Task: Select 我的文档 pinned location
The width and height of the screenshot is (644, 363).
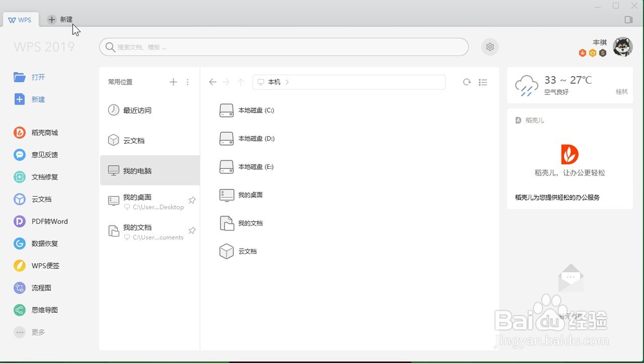Action: point(150,231)
